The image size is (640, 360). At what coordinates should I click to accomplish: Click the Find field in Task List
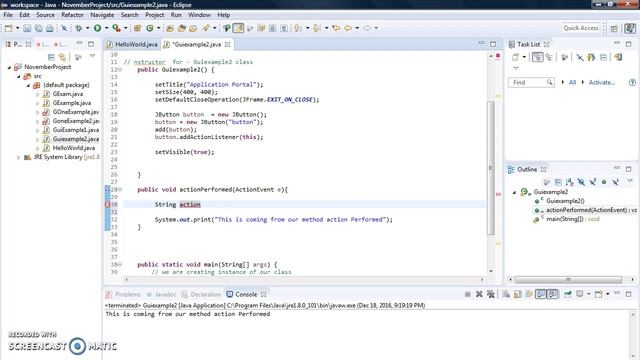click(531, 82)
